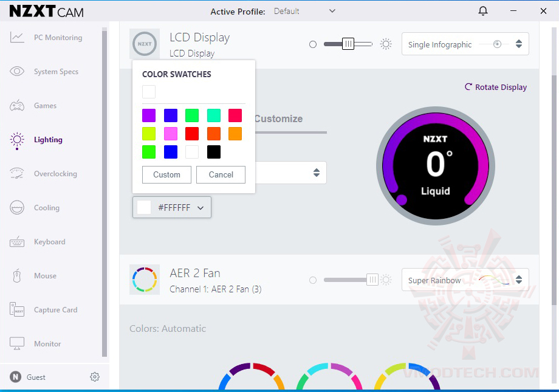Click the LCD circular display preview
Image resolution: width=559 pixels, height=392 pixels.
tap(435, 166)
